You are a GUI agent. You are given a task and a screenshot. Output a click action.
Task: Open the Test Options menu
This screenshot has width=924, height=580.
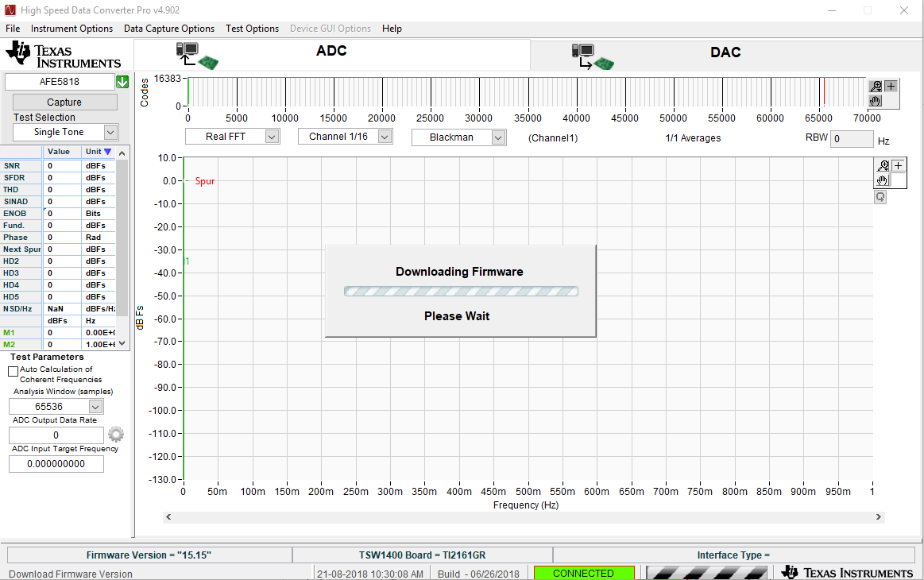pyautogui.click(x=252, y=29)
